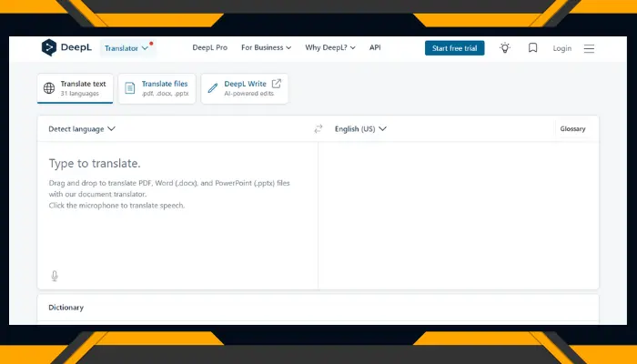637x364 pixels.
Task: Click the pencil icon on DeepL Write
Action: coord(212,88)
